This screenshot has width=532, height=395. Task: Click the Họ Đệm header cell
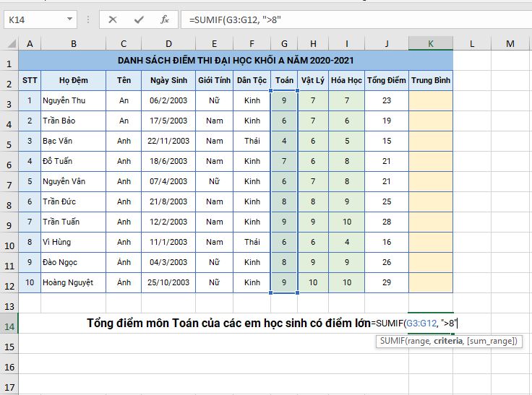(x=74, y=81)
